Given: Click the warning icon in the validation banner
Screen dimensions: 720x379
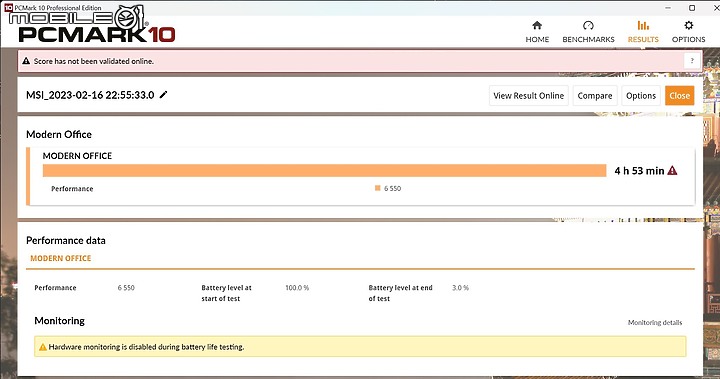Looking at the screenshot, I should [x=26, y=61].
